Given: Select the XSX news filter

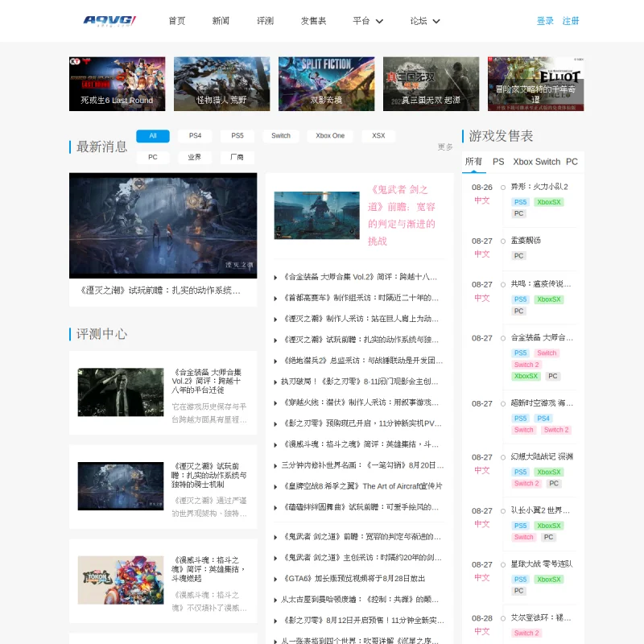Looking at the screenshot, I should 378,136.
